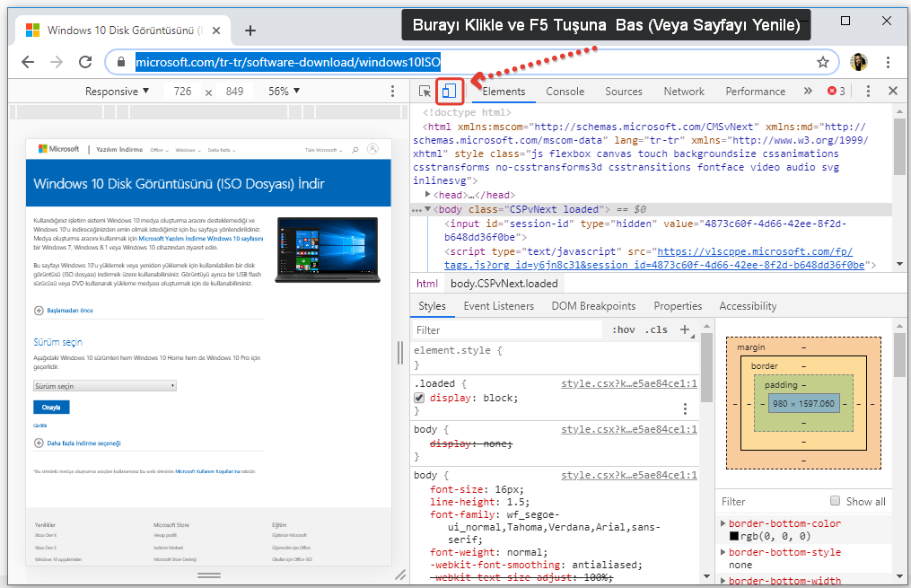The image size is (911, 588).
Task: Click the blue Onayla button
Action: pos(51,408)
